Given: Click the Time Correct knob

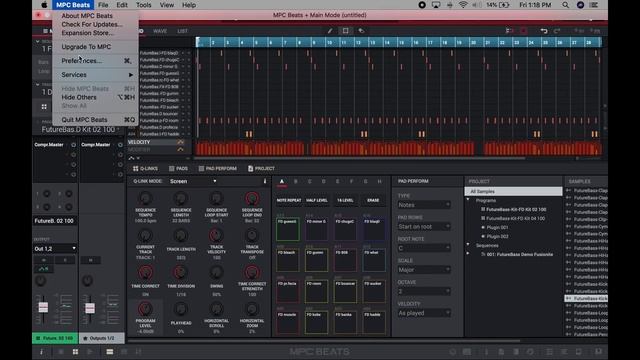Looking at the screenshot, I should coord(145,272).
